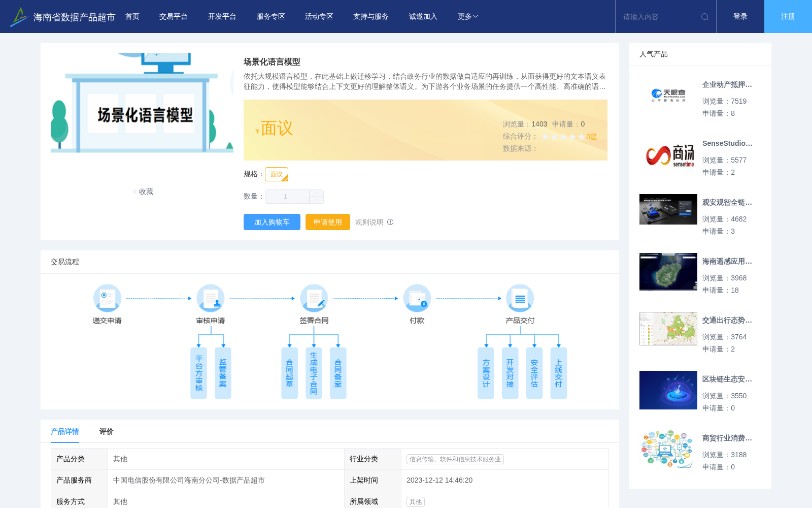Click the 中国电信股份有限公司海南分公司 provider text

coord(189,481)
